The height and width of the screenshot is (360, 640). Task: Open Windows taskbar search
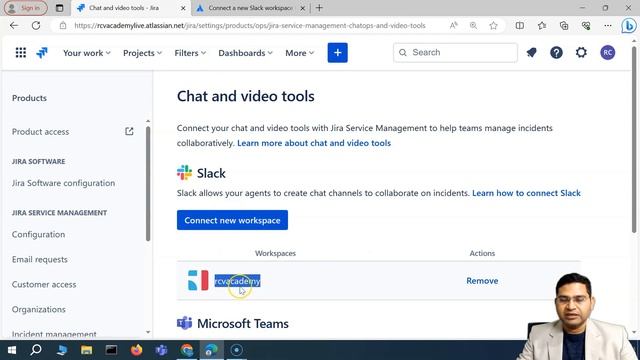[36, 350]
